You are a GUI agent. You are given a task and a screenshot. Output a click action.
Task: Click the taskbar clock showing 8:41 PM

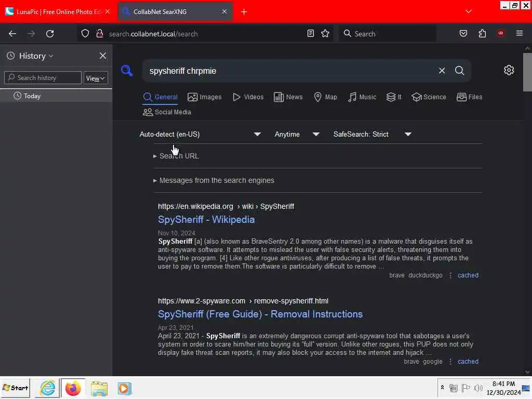(x=503, y=388)
